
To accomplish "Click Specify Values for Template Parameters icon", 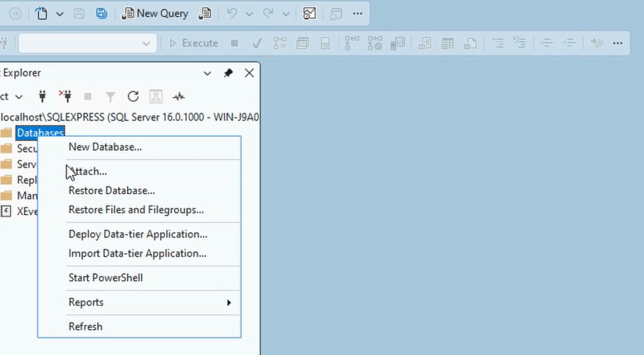I will click(x=597, y=42).
